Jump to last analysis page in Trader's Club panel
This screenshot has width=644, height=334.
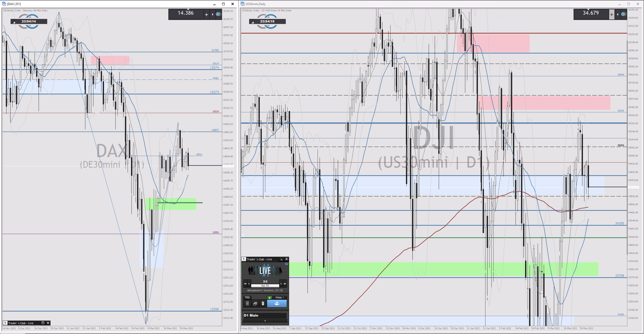point(285,284)
